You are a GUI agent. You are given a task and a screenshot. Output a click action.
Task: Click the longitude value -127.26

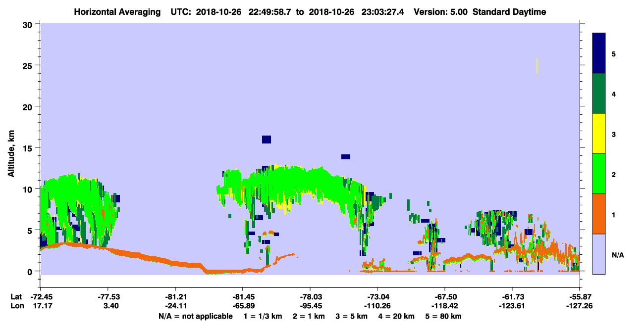point(580,306)
